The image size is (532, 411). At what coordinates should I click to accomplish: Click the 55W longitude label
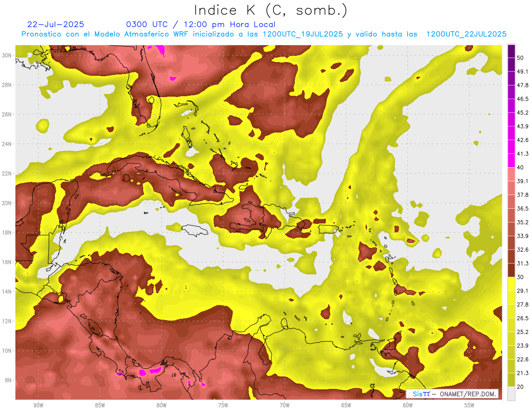pos(469,405)
